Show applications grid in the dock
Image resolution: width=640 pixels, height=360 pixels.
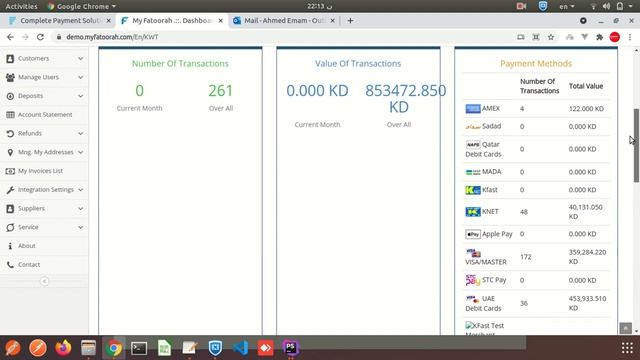tap(627, 348)
